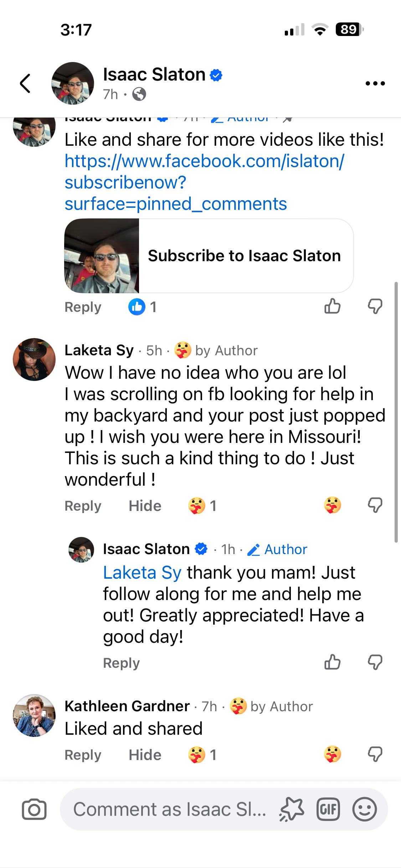Open the GIF picker in the comment box
401x868 pixels.
[x=328, y=810]
